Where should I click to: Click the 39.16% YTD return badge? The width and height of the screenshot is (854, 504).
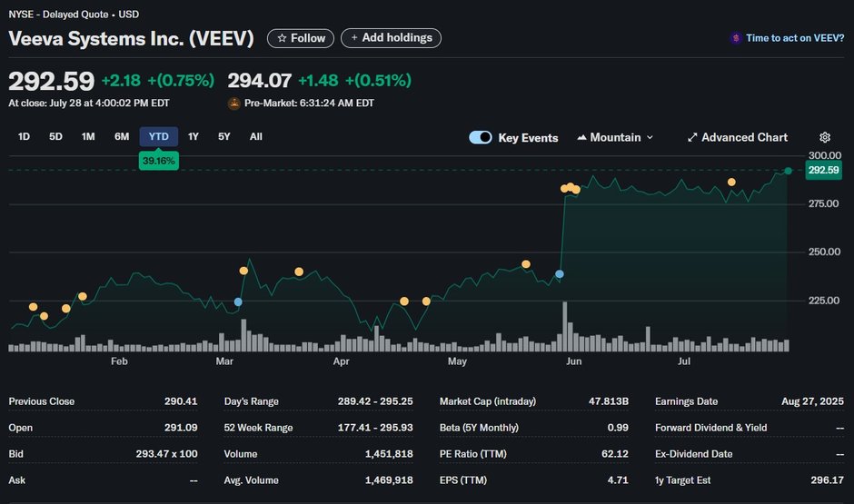(x=158, y=161)
